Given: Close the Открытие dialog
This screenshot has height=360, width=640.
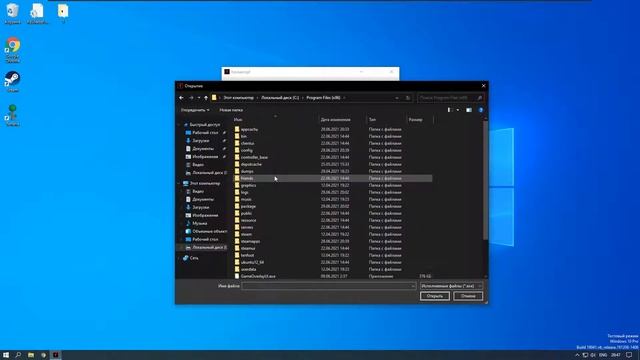Looking at the screenshot, I should pyautogui.click(x=483, y=86).
